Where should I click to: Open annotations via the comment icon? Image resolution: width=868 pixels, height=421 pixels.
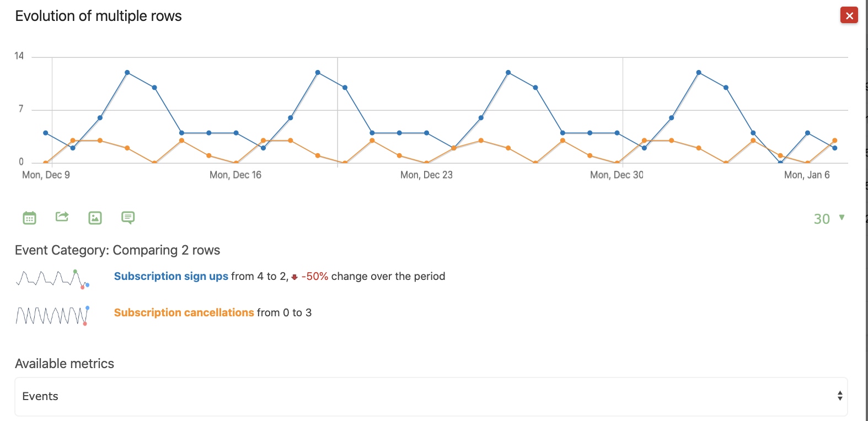[x=128, y=218]
